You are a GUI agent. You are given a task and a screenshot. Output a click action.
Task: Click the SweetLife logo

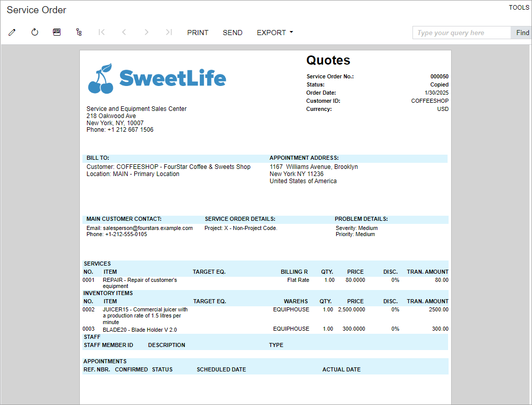pyautogui.click(x=157, y=79)
